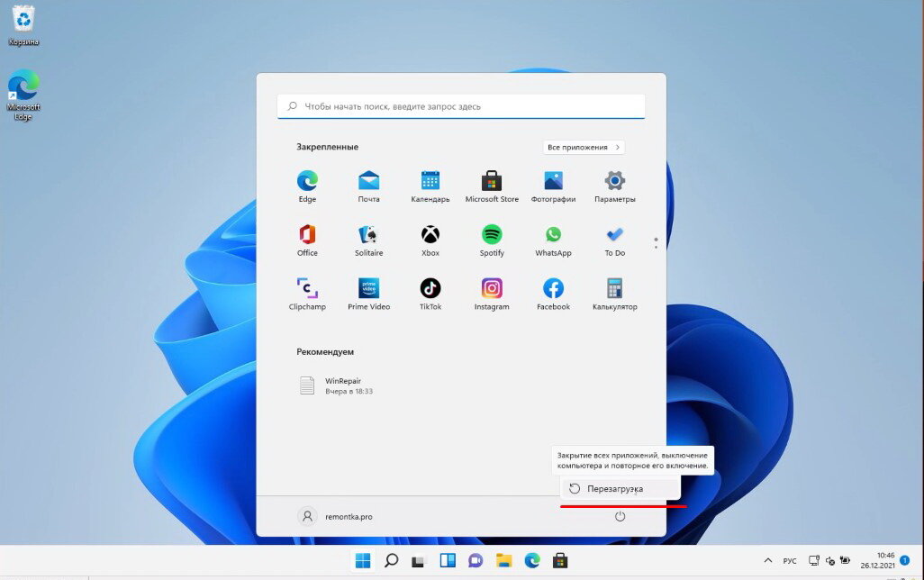Click the power button icon

pos(620,516)
